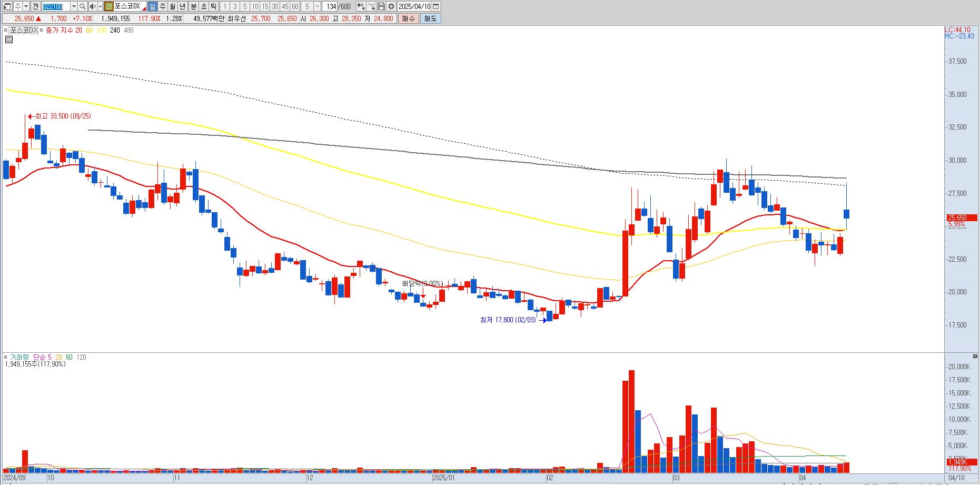980x485 pixels.
Task: Click the orange 60 moving average label
Action: 89,31
